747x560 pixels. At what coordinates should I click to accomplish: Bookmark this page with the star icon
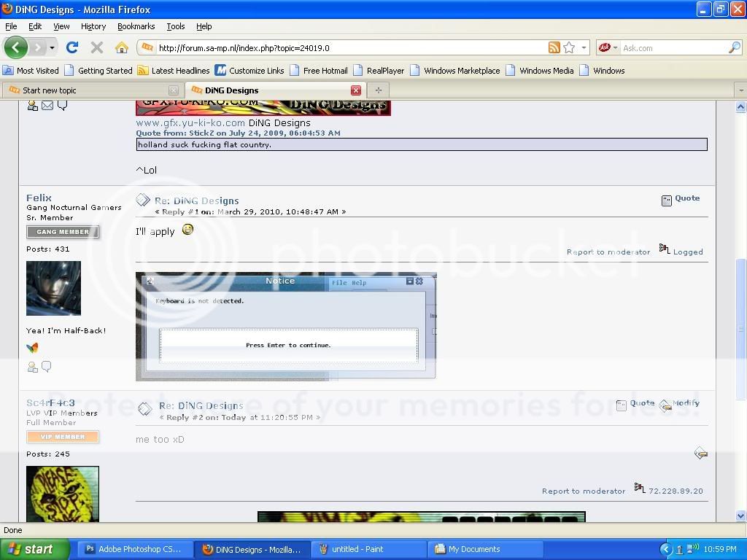[x=569, y=48]
